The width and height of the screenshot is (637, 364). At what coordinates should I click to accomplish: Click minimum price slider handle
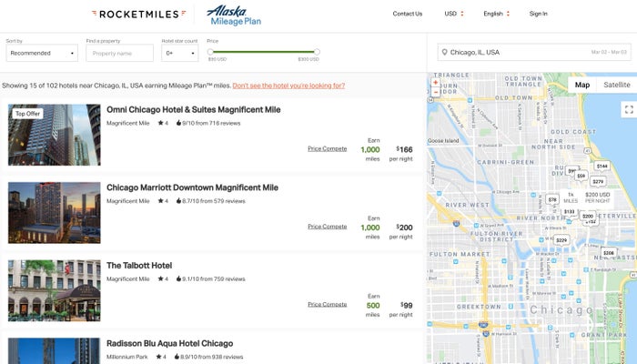coord(210,52)
